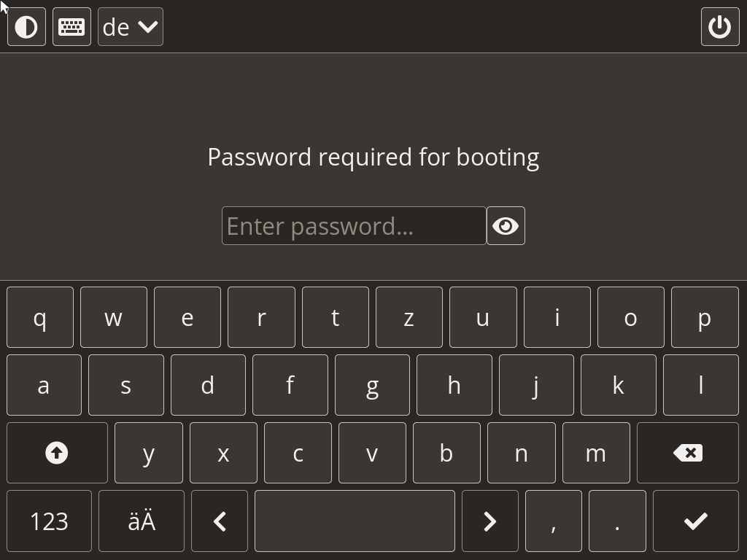
Task: Tap the letter a key
Action: [44, 385]
